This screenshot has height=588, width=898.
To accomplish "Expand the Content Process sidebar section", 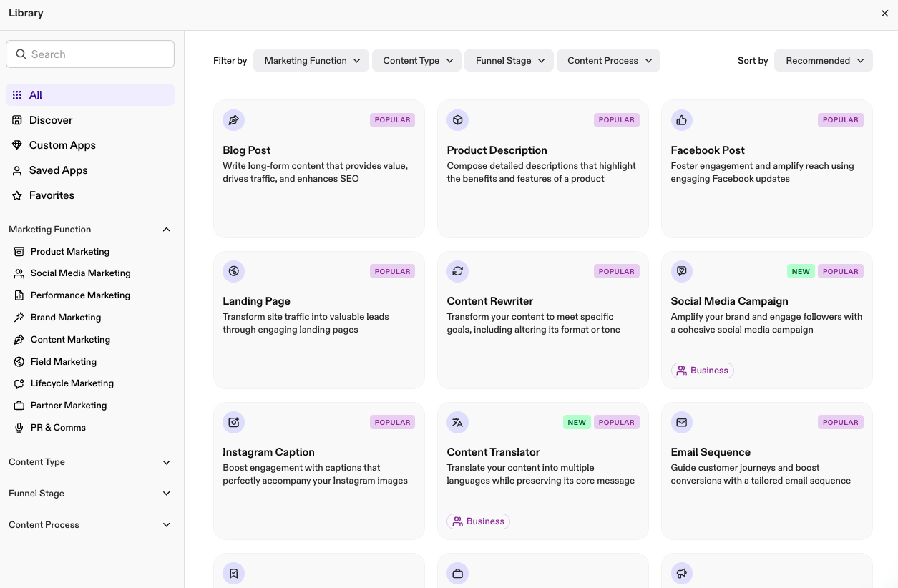I will [167, 525].
